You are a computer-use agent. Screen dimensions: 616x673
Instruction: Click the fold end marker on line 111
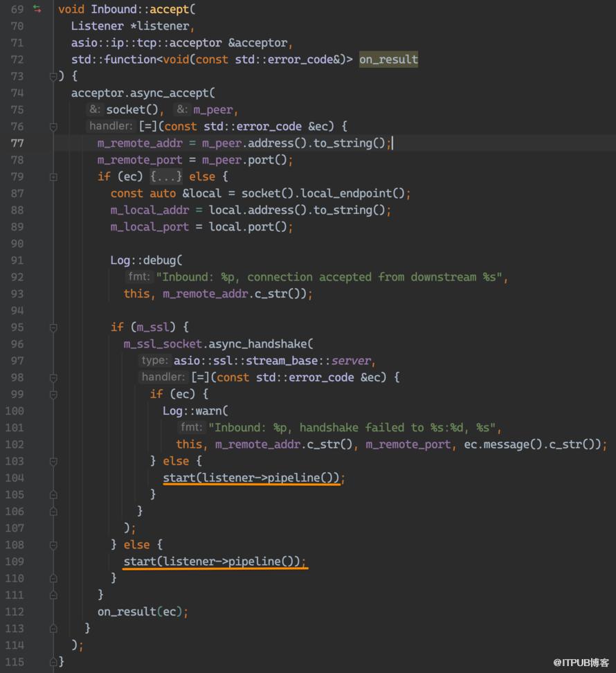tap(53, 595)
